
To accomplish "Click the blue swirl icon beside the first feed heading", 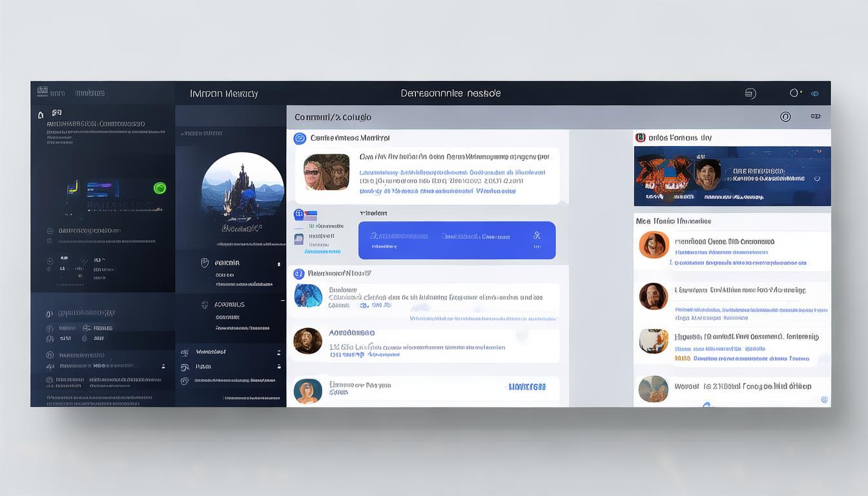I will [x=300, y=138].
